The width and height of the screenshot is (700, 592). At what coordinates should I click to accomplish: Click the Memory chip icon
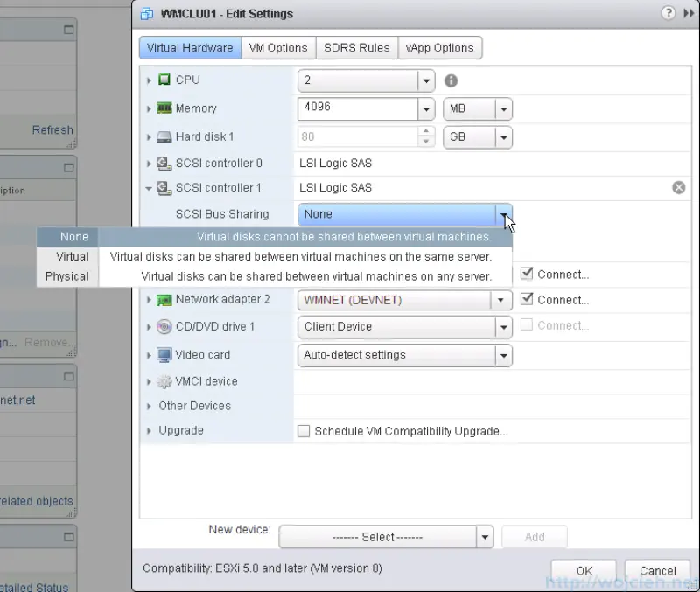click(x=164, y=108)
